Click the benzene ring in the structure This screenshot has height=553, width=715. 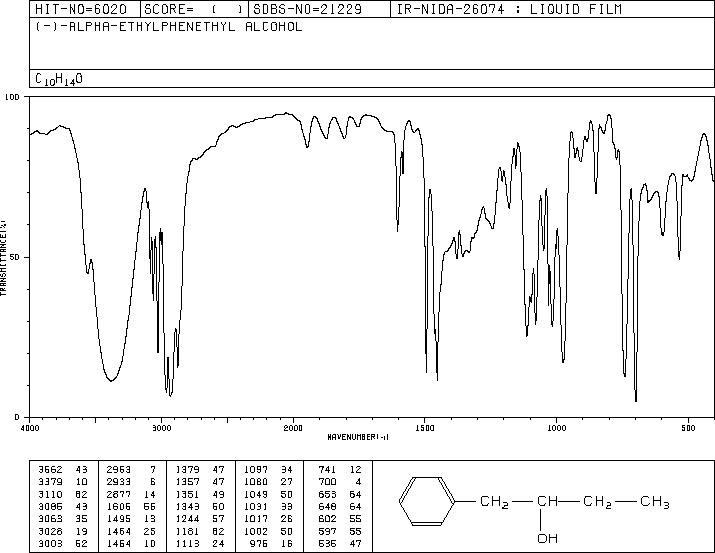(427, 501)
